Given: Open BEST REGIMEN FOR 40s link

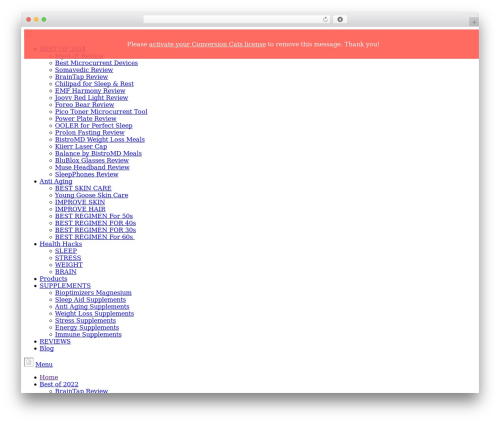Looking at the screenshot, I should 95,223.
